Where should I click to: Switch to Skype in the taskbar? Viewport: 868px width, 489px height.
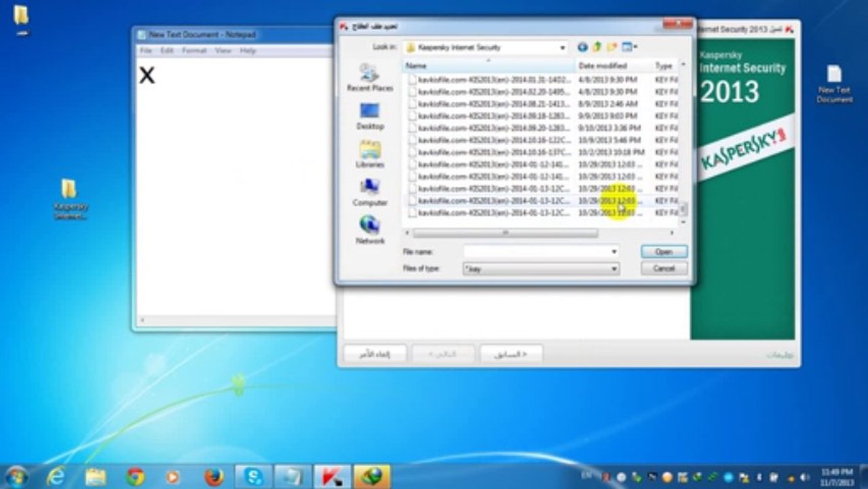253,477
